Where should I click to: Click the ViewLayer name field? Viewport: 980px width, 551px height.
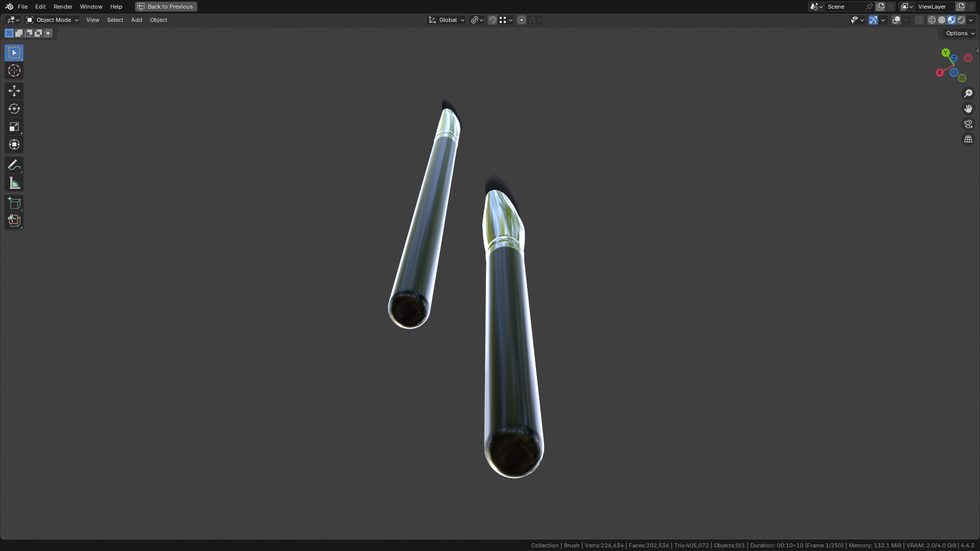tap(935, 7)
